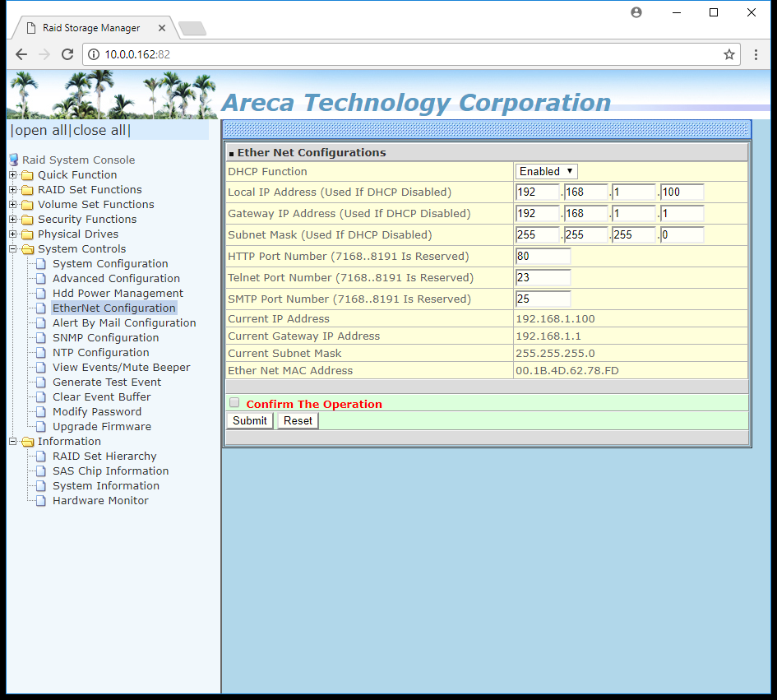Screen dimensions: 777x700
Task: Expand the RAID Set Functions node
Action: [x=13, y=190]
